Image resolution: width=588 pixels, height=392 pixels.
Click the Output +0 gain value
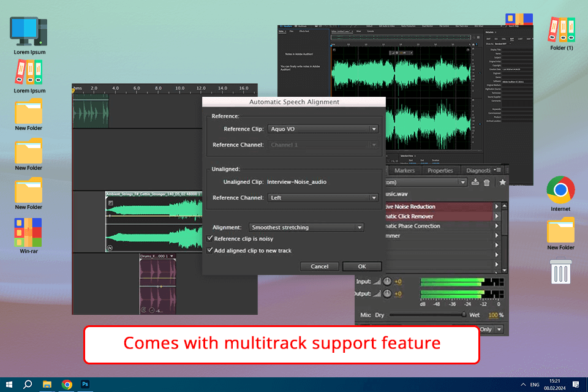(398, 294)
